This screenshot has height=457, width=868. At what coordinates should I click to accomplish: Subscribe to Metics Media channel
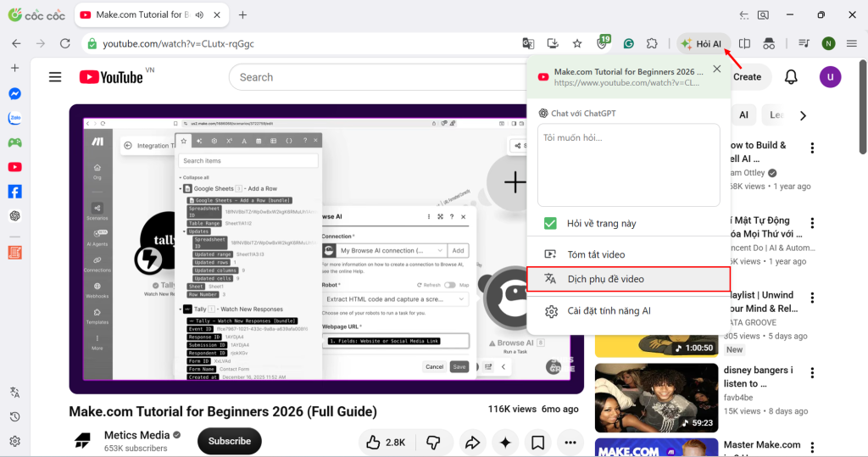pyautogui.click(x=229, y=441)
